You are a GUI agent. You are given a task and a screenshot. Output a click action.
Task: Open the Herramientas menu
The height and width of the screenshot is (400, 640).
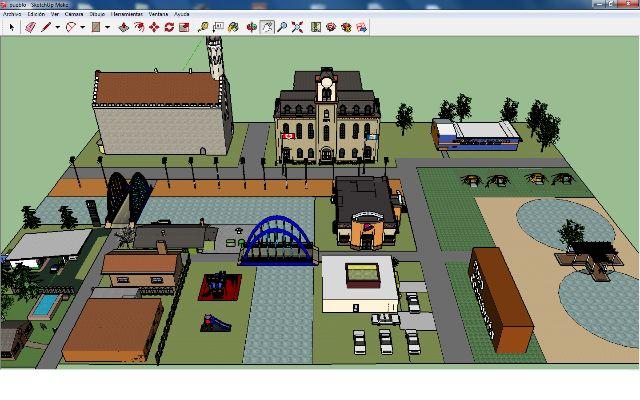(127, 14)
